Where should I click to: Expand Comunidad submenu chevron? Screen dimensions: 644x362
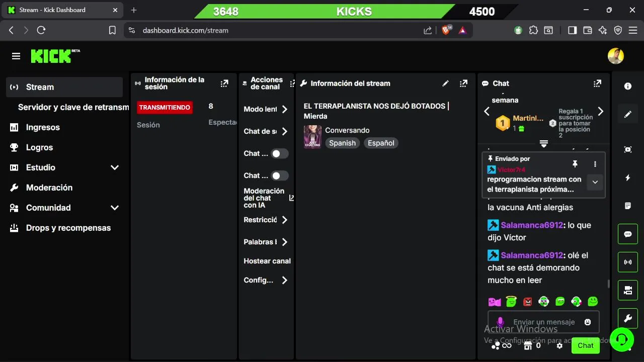pyautogui.click(x=115, y=208)
